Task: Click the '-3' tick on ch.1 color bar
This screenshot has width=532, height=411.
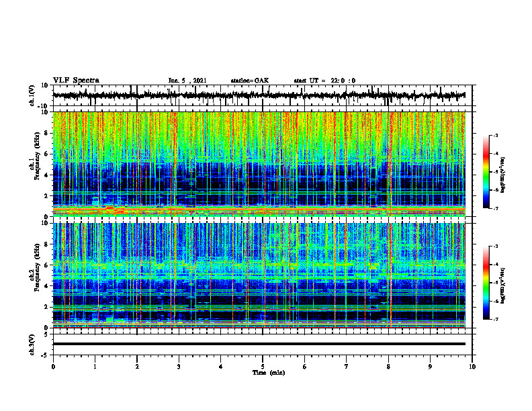Action: 495,136
